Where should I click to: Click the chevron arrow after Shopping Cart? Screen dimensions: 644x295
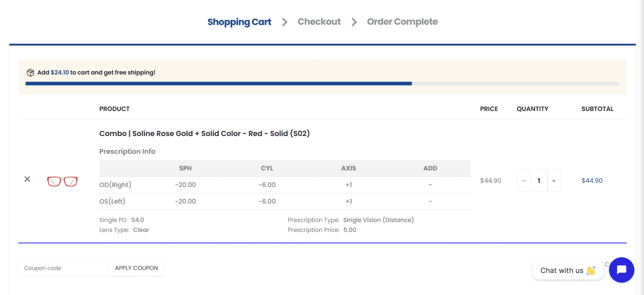click(285, 22)
